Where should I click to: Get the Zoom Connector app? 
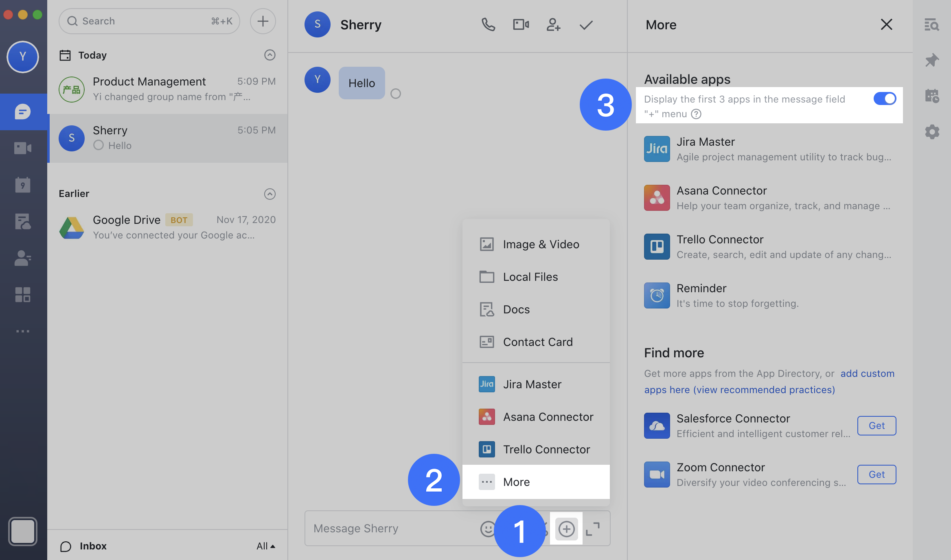876,475
